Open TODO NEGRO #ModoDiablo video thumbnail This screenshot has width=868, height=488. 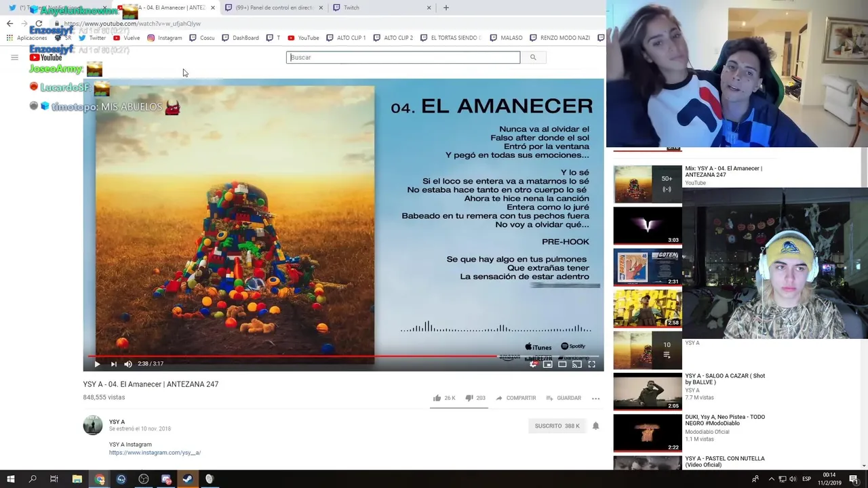pos(648,432)
